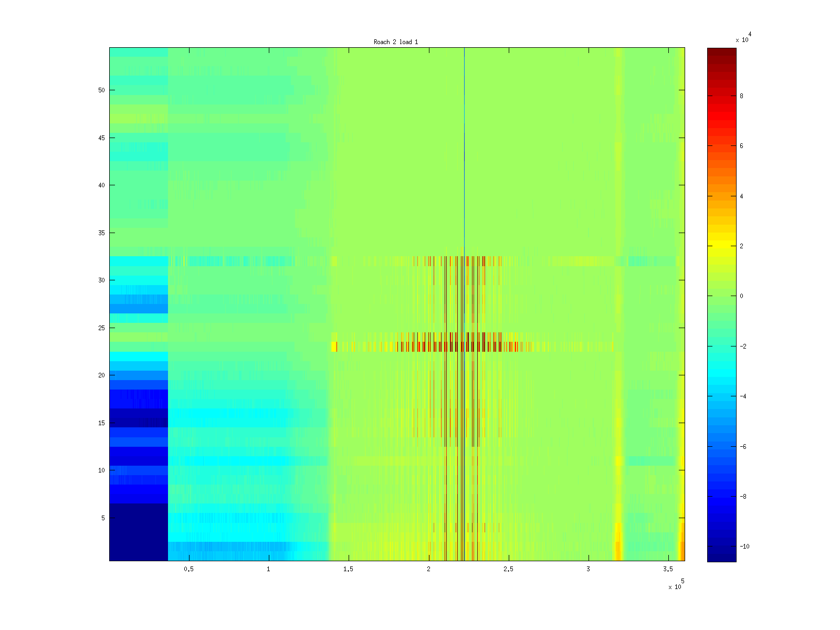840x630 pixels.
Task: Click the y-axis tick label 25
Action: coord(101,328)
